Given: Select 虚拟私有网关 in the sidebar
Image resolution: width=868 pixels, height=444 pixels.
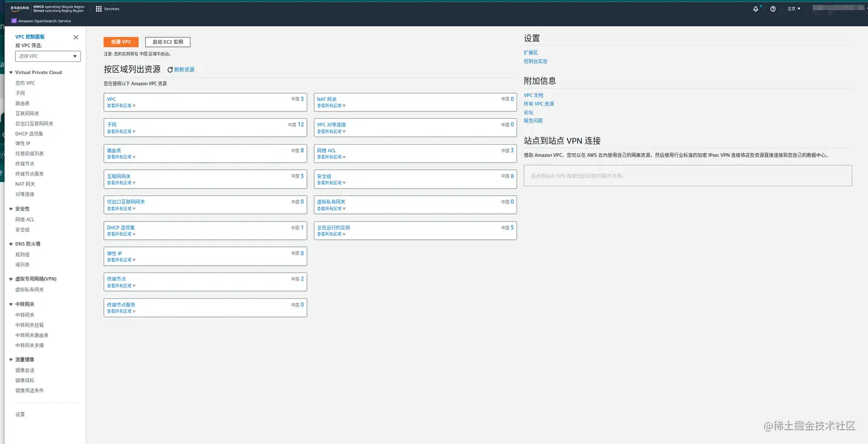Looking at the screenshot, I should [30, 290].
